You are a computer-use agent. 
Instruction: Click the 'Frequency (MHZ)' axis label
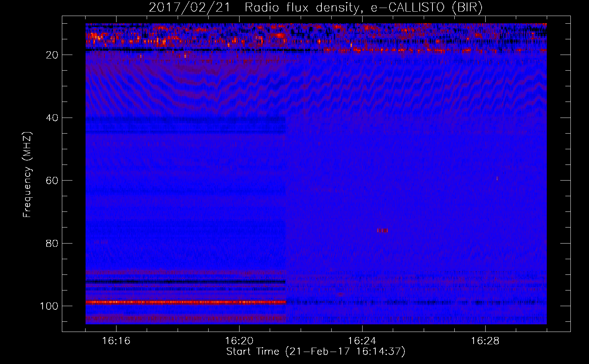[x=27, y=175]
